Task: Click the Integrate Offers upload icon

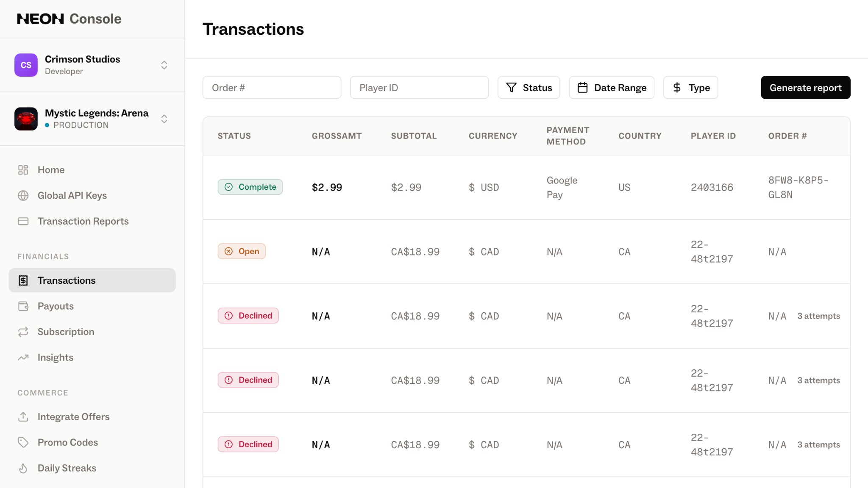Action: coord(23,416)
